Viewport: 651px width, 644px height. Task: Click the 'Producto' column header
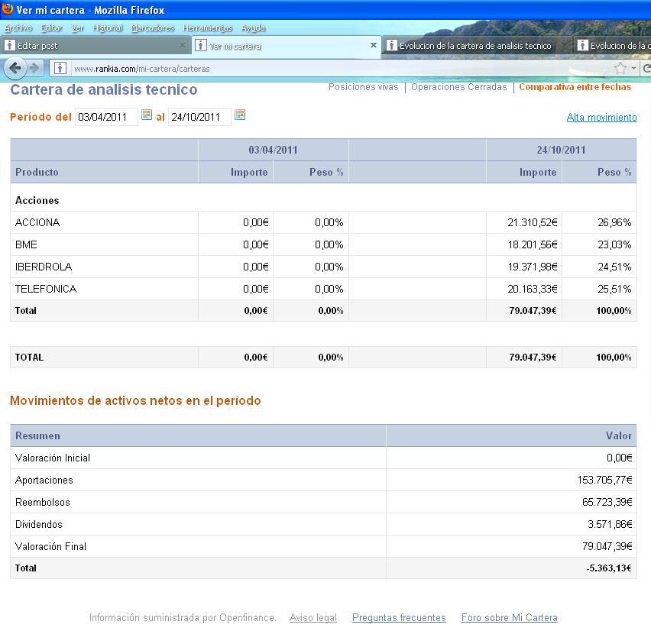pyautogui.click(x=37, y=172)
